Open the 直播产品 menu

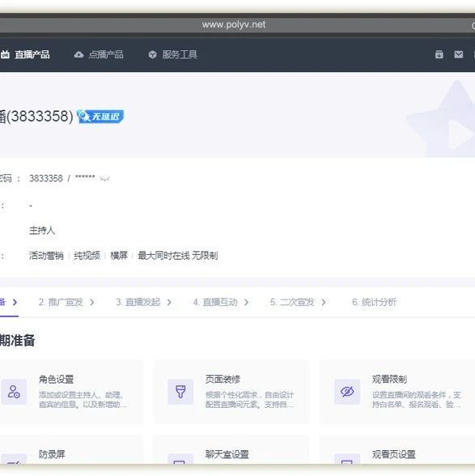[32, 55]
